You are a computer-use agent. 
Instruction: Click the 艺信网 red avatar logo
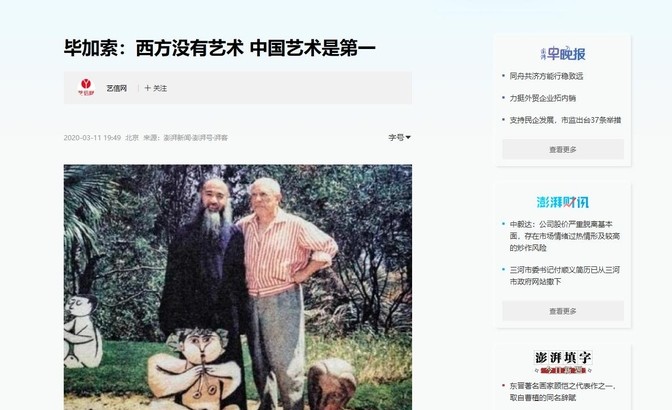(x=86, y=87)
